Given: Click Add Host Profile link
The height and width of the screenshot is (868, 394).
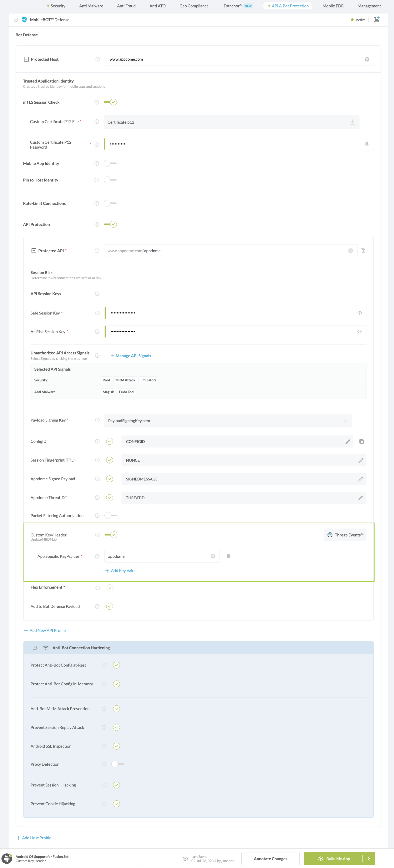Looking at the screenshot, I should pyautogui.click(x=34, y=838).
